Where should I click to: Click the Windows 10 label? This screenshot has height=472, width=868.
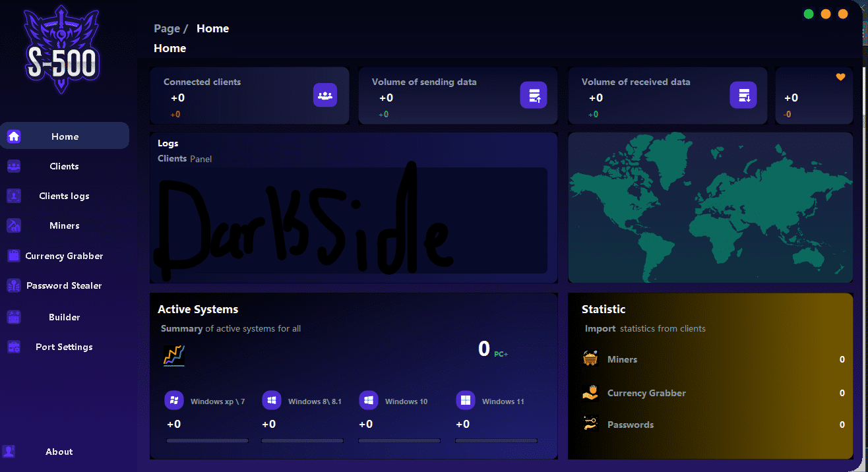click(406, 401)
